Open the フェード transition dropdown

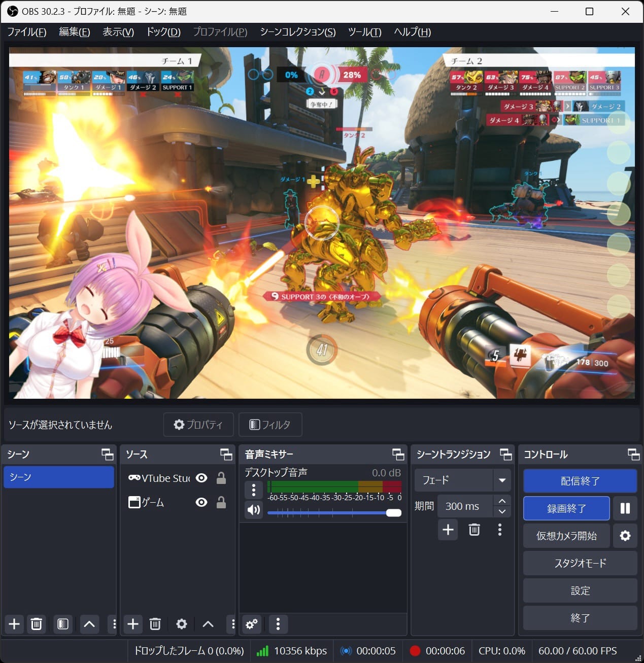pos(462,480)
